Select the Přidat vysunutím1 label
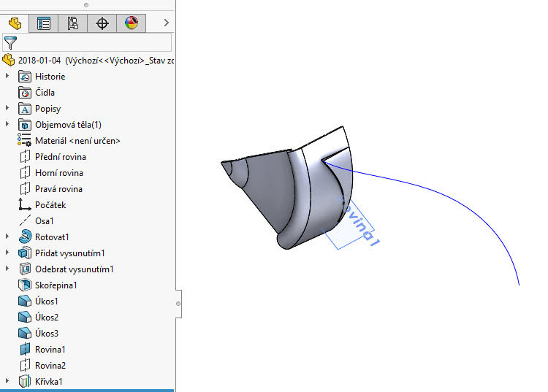The height and width of the screenshot is (392, 548). click(70, 253)
